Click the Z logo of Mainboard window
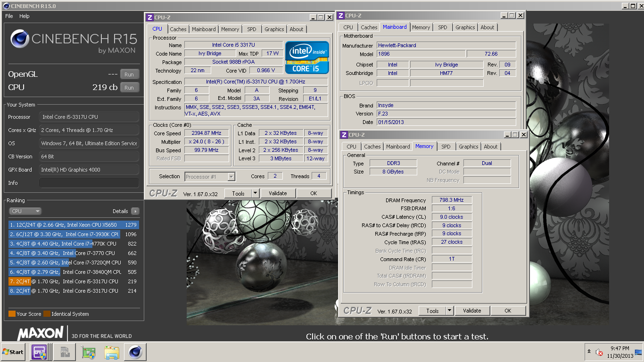 (x=341, y=16)
